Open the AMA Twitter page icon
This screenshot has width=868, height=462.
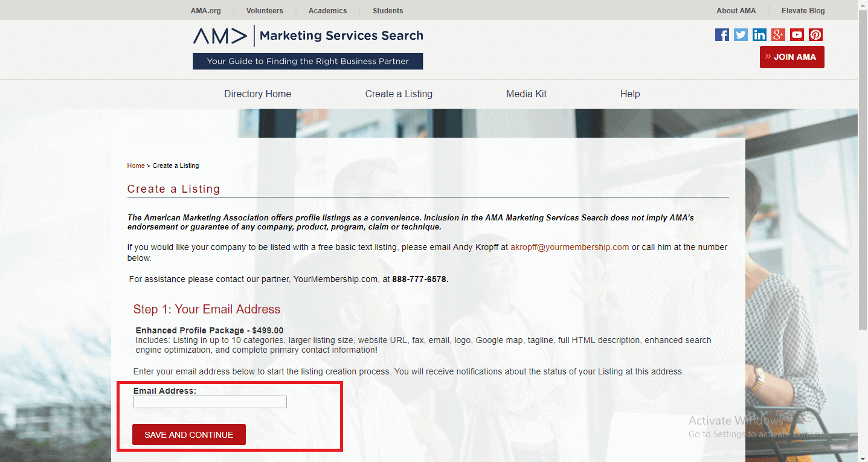[x=741, y=35]
